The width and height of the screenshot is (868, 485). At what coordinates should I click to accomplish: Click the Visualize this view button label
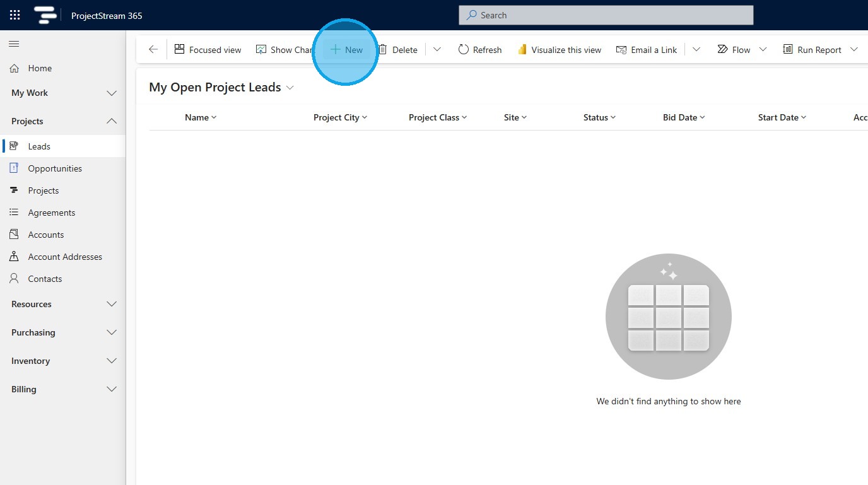tap(566, 50)
